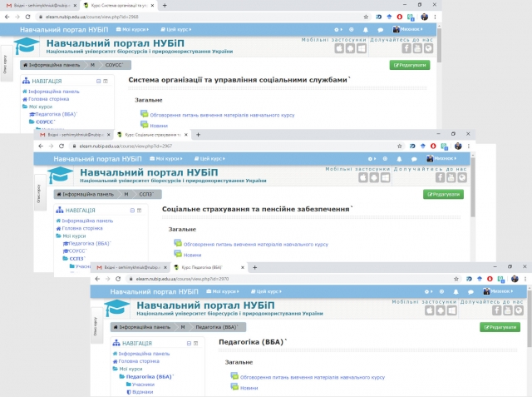Image resolution: width=532 pixels, height=397 pixels.
Task: Collapse НАВІГАЦІЯ block in top window
Action: pyautogui.click(x=98, y=82)
